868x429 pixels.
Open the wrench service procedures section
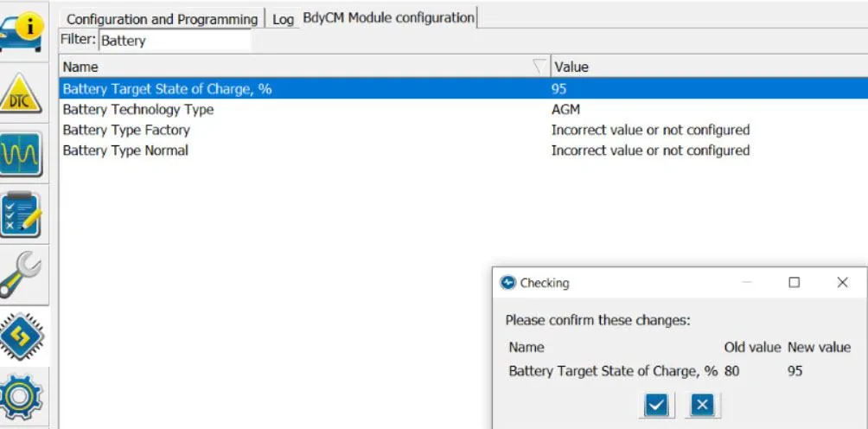point(21,274)
